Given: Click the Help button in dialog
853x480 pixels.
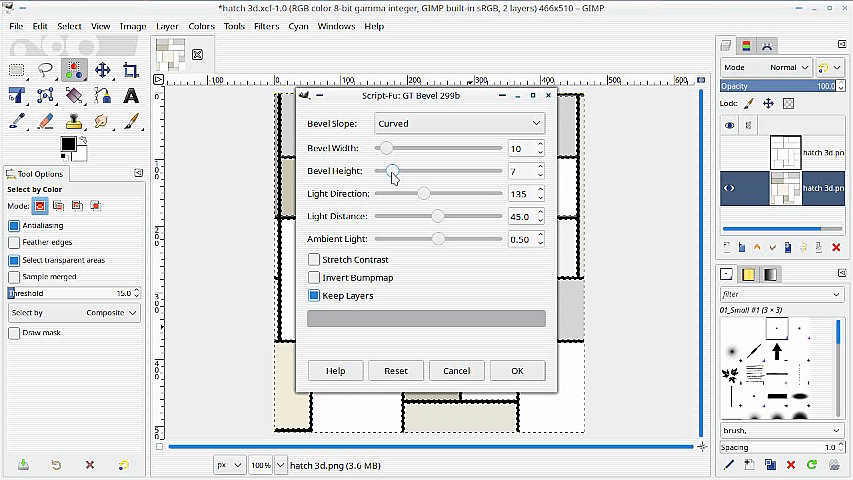Looking at the screenshot, I should tap(336, 371).
